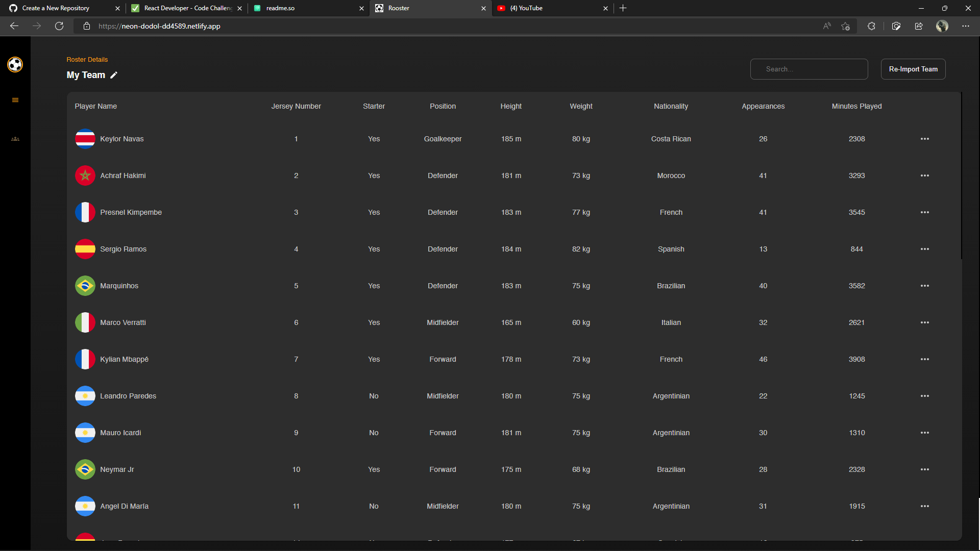
Task: Open more options for Achraf Hakimi
Action: tap(924, 176)
